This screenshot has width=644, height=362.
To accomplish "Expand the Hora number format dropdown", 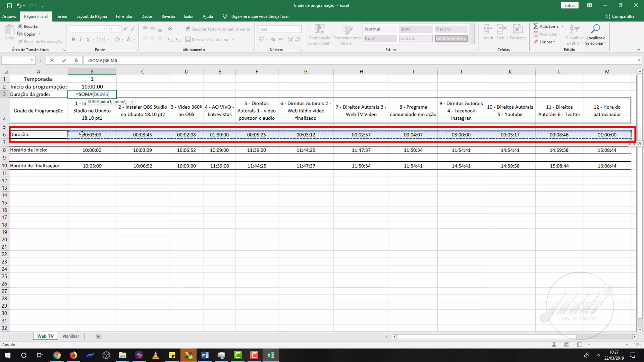I will click(299, 29).
